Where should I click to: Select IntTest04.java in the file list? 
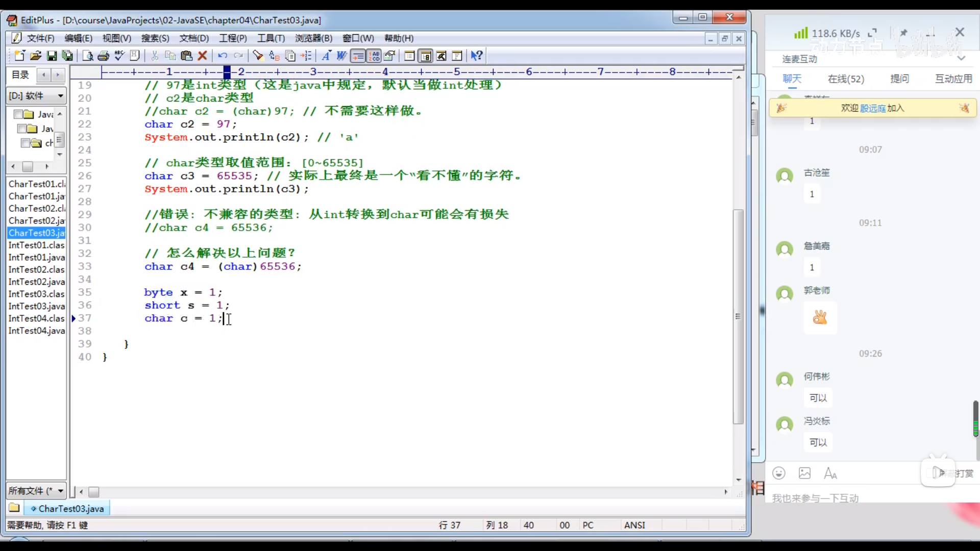point(37,331)
